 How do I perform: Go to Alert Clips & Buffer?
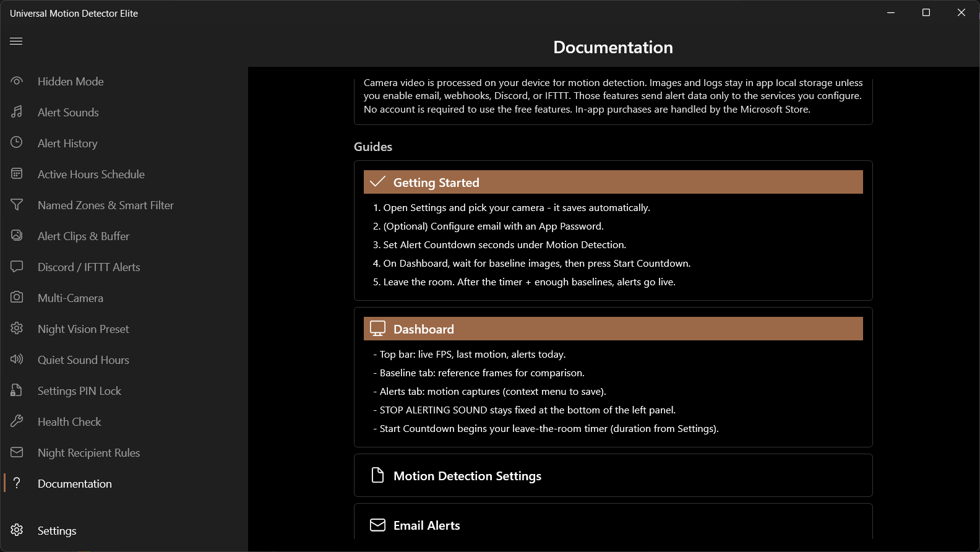click(x=124, y=236)
